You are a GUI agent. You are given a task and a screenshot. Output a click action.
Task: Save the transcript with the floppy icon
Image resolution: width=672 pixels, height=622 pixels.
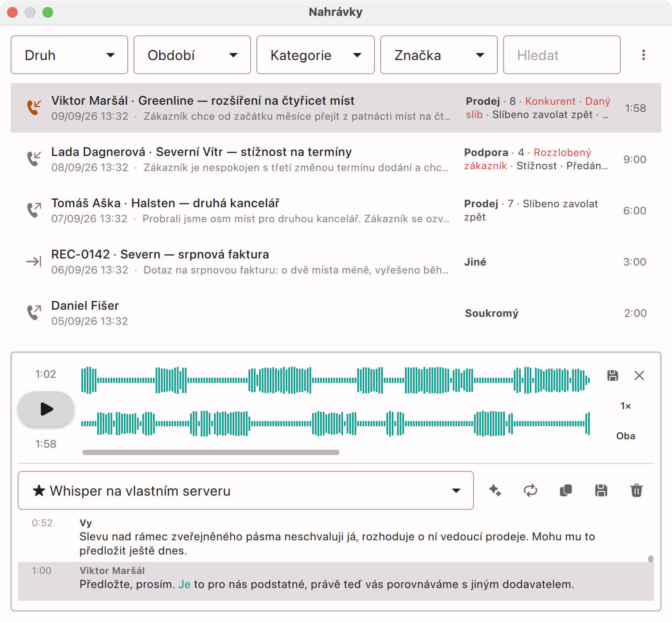coord(601,490)
